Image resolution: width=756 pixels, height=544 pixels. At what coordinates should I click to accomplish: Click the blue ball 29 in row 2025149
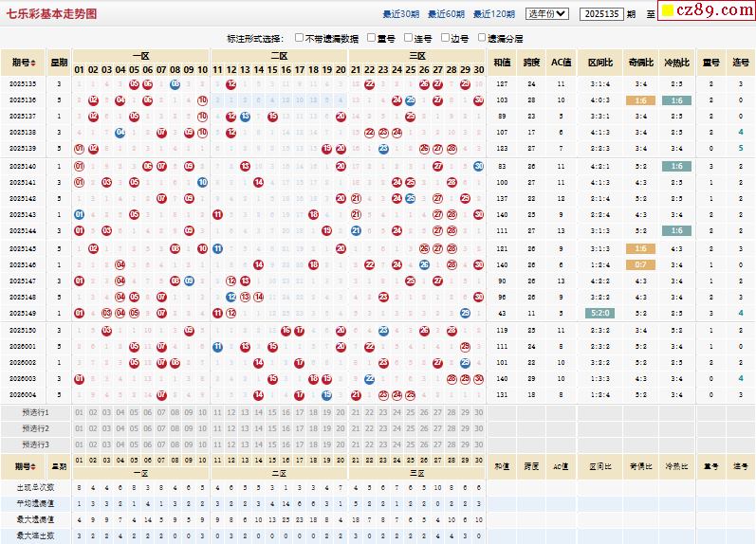tap(465, 314)
